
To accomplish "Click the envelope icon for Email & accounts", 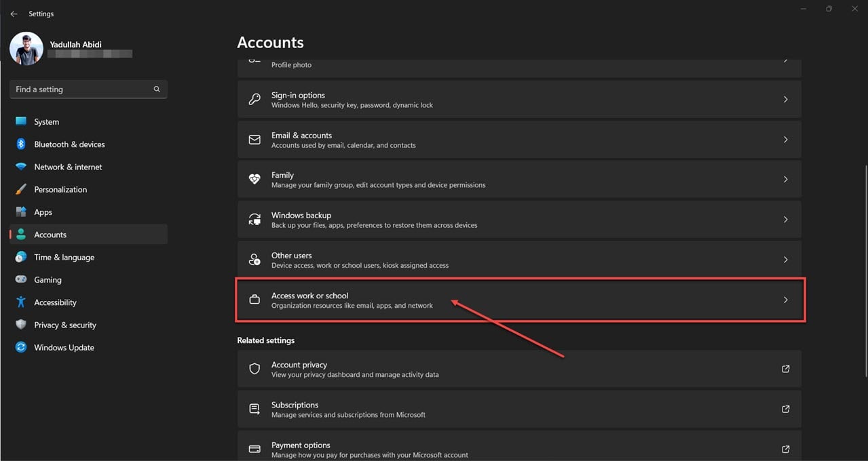I will point(254,139).
